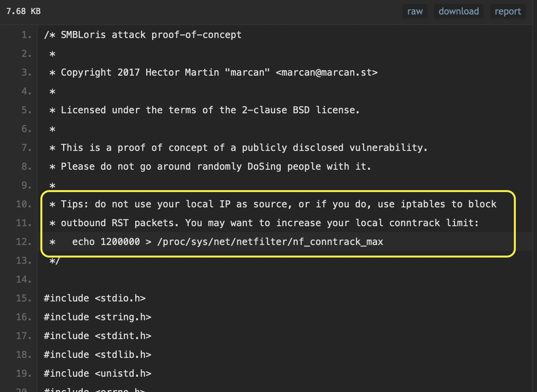Viewport: 537px width, 392px height.
Task: Click the copyright line with marcan@marcan.st
Action: click(213, 73)
